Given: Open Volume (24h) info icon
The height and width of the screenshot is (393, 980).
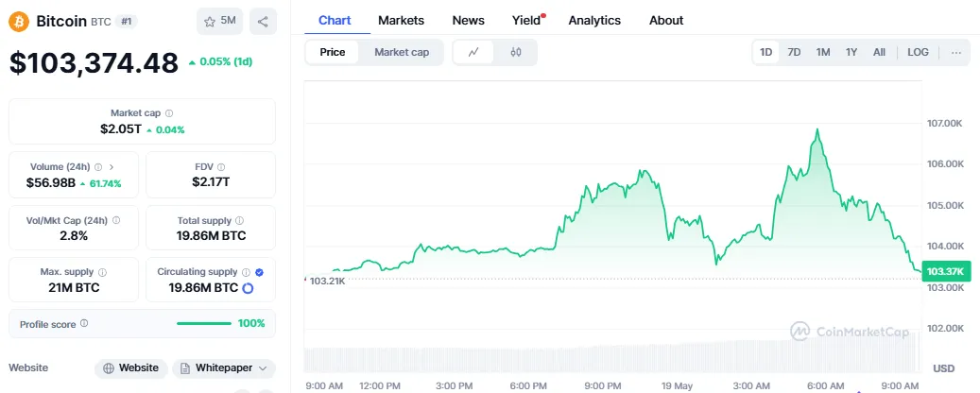Looking at the screenshot, I should click(98, 167).
